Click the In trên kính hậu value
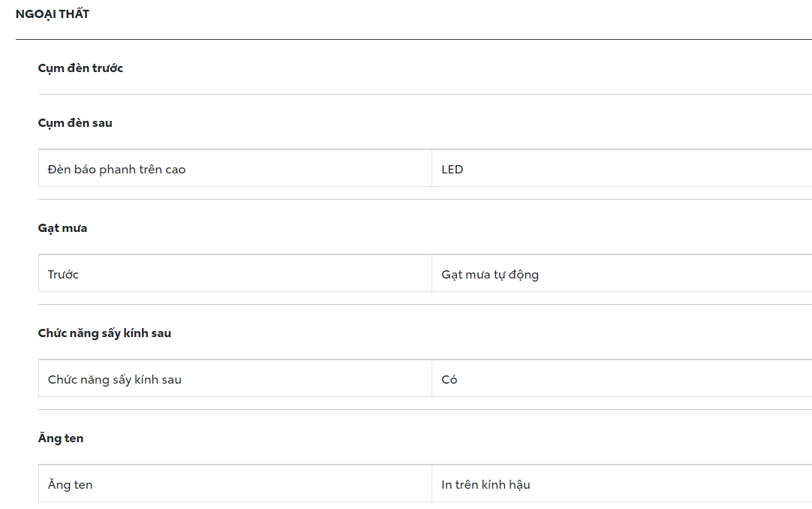 (486, 485)
